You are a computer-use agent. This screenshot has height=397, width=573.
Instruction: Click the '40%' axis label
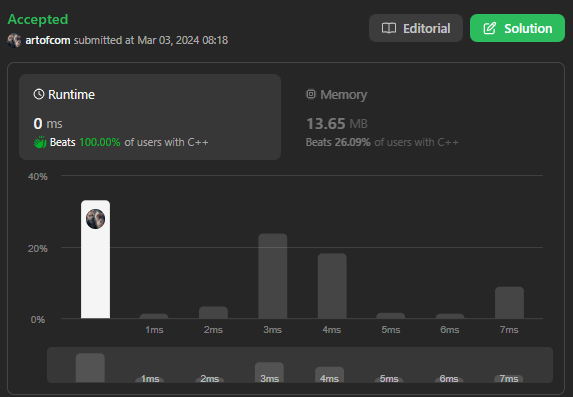click(x=38, y=177)
